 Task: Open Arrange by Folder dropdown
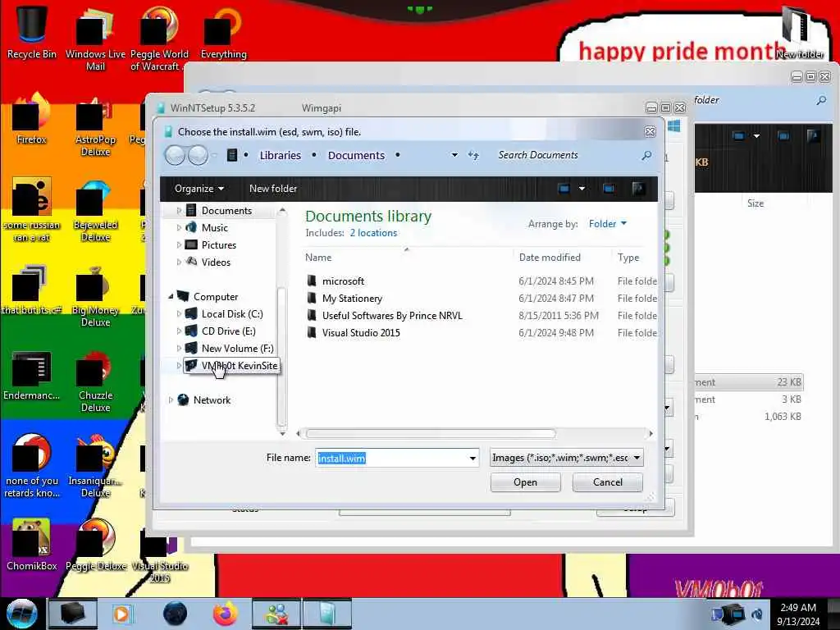608,224
